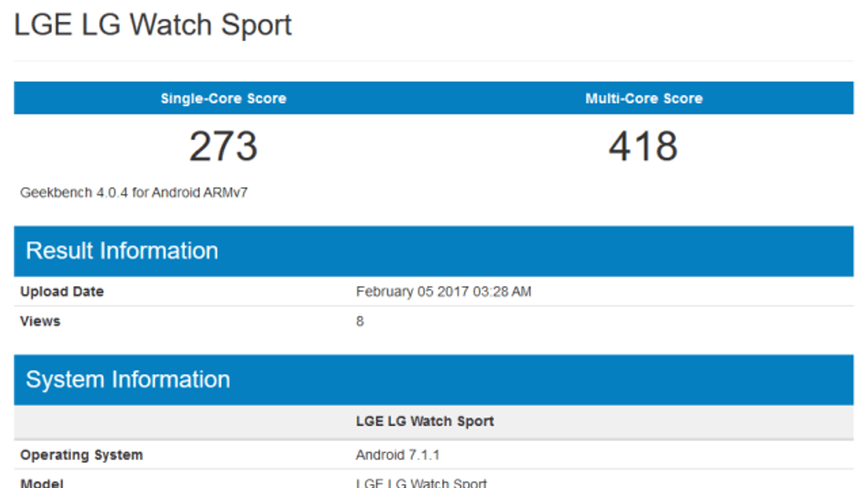Viewport: 868px width, 488px height.
Task: Click the 'LGE LG Watch Sport' page title
Action: coord(152,25)
